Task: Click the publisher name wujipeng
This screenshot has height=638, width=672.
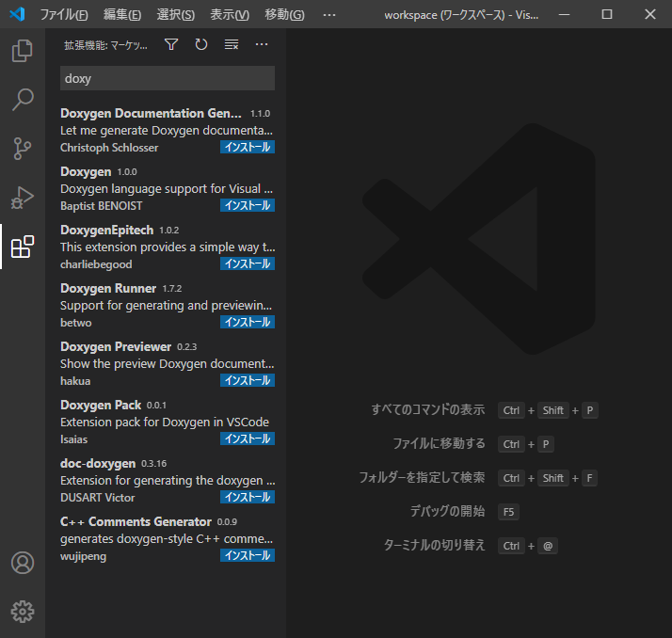Action: coord(83,556)
